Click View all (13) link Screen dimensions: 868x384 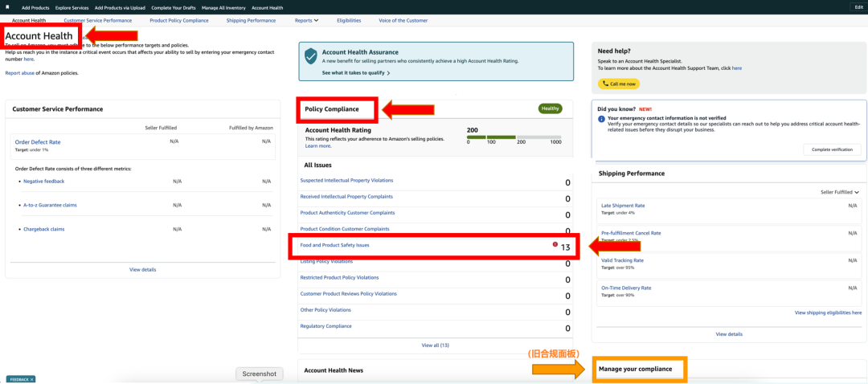tap(435, 345)
